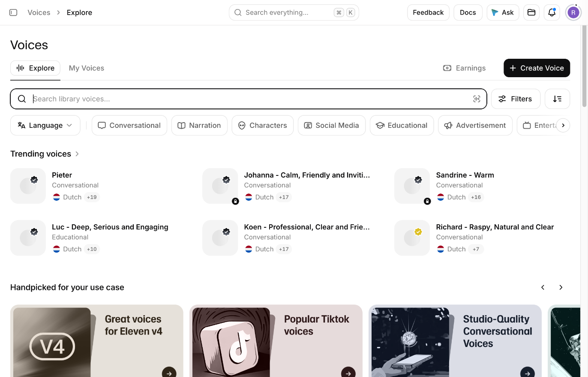Viewport: 588px width, 377px height.
Task: Expand Trending voices via its chevron
Action: (x=77, y=154)
